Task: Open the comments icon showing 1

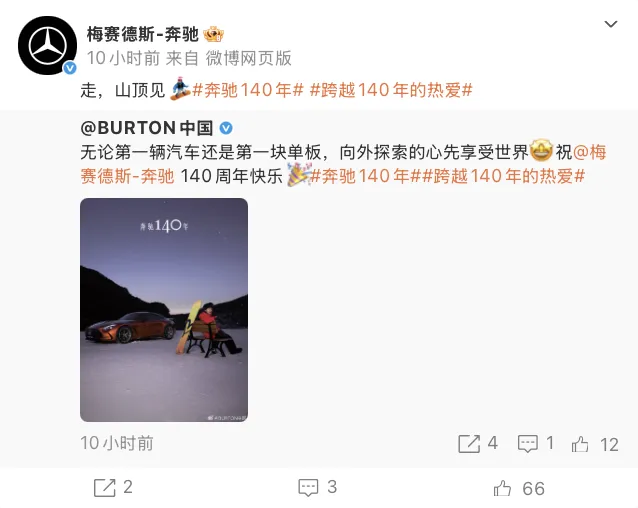Action: (527, 443)
